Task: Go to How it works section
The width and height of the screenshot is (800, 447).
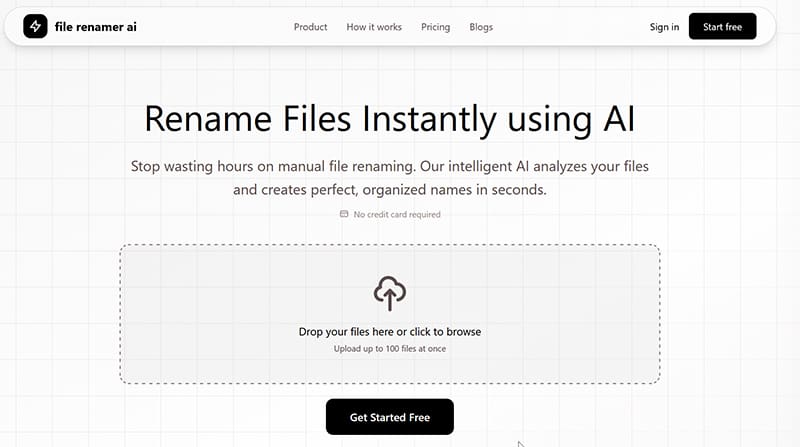Action: point(374,27)
